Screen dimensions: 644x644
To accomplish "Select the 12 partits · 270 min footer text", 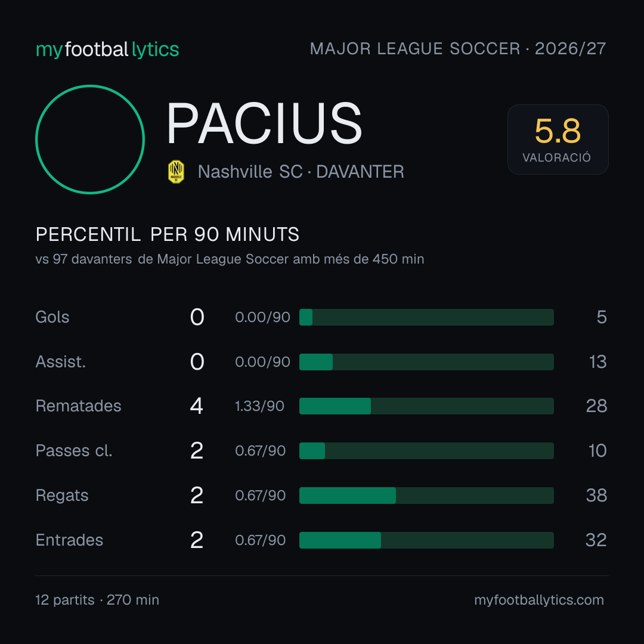I will (97, 600).
